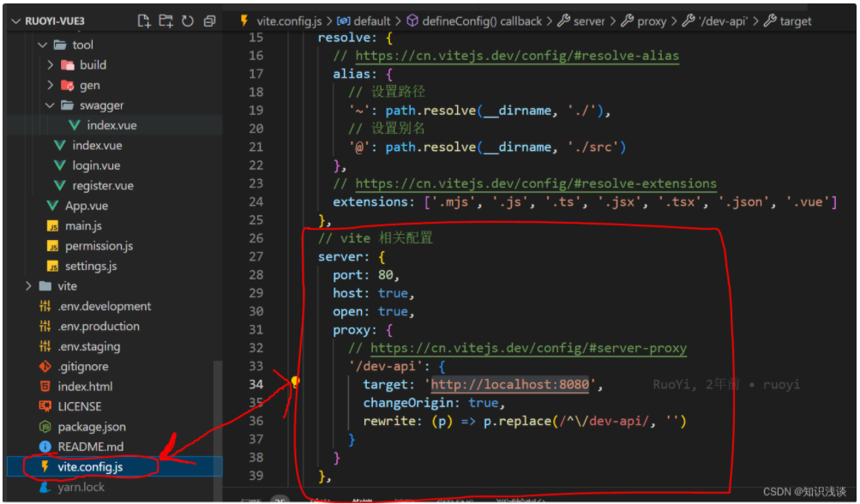The image size is (860, 504).
Task: Expand the gen folder
Action: tap(50, 85)
